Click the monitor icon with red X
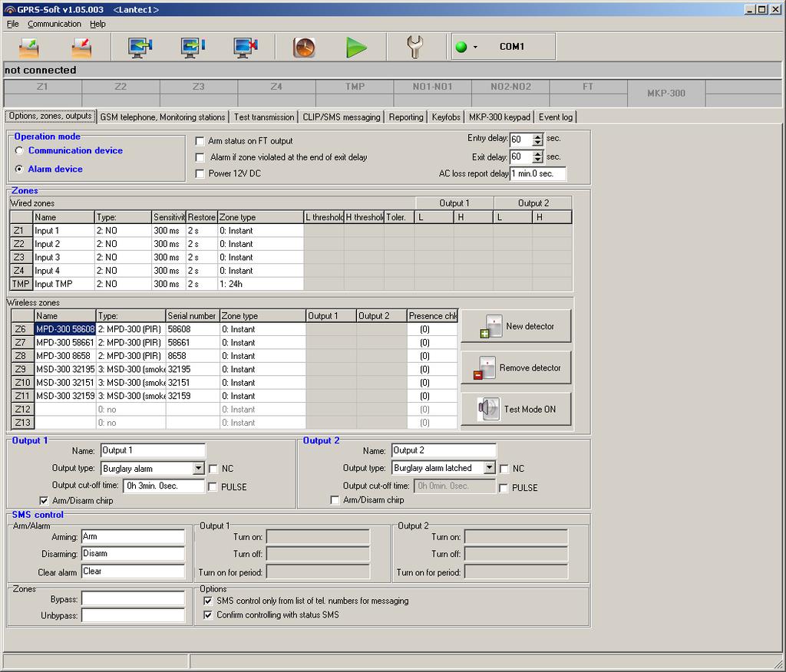 click(246, 47)
